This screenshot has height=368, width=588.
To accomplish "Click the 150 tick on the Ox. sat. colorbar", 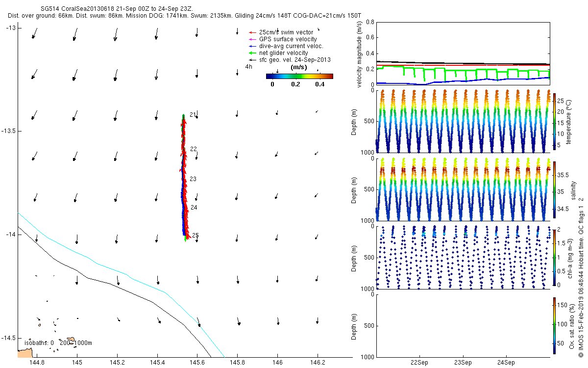I will pyautogui.click(x=562, y=305).
